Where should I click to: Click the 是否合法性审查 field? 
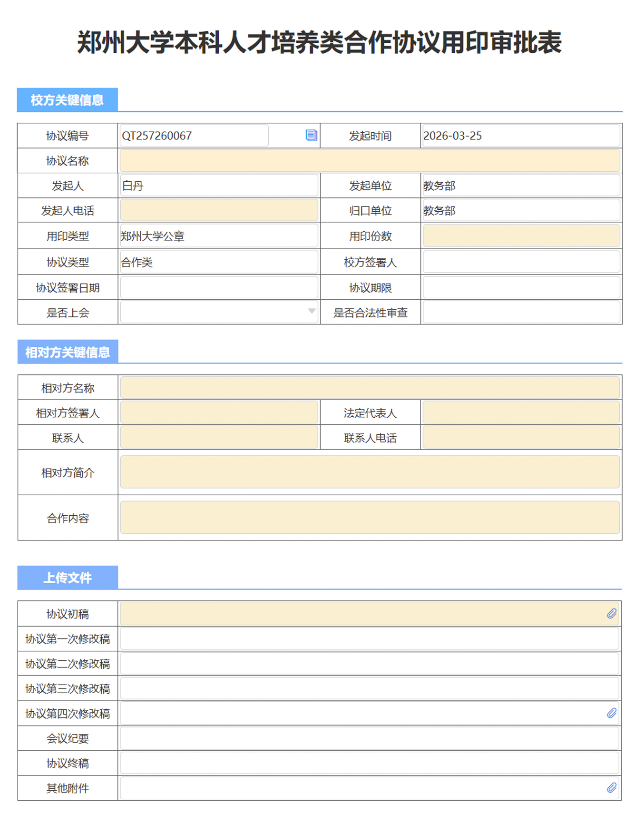coord(521,313)
